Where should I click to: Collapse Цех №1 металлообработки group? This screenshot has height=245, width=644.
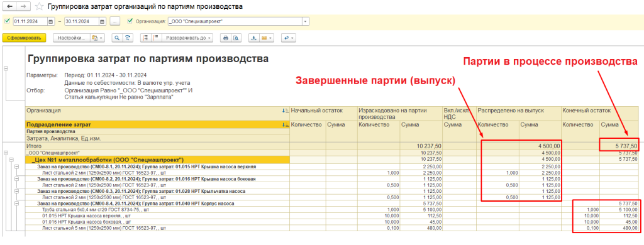pos(11,160)
